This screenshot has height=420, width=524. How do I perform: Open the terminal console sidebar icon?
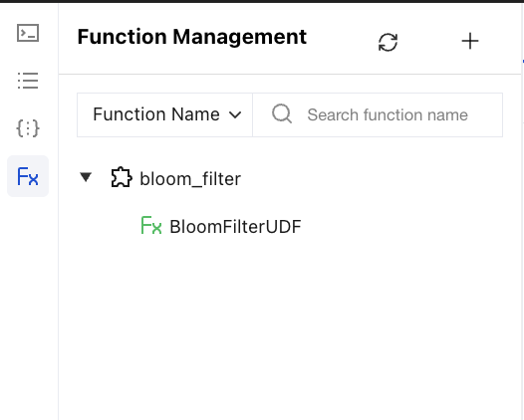tap(28, 33)
